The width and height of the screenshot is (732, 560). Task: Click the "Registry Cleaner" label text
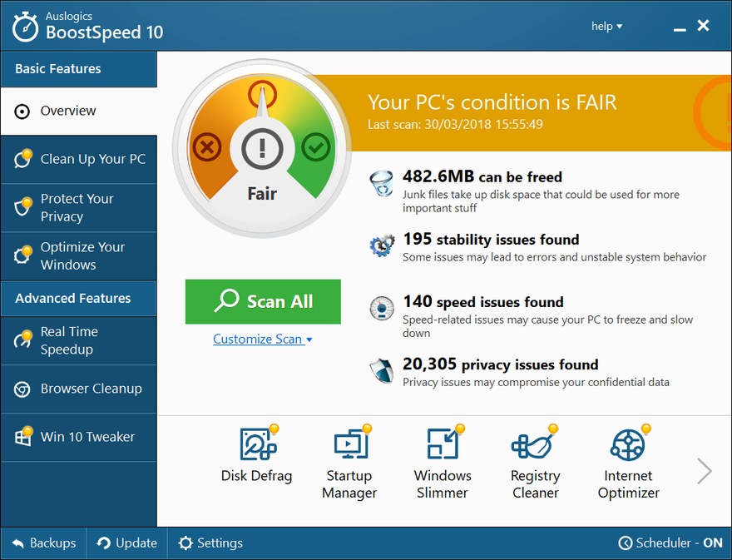click(536, 484)
